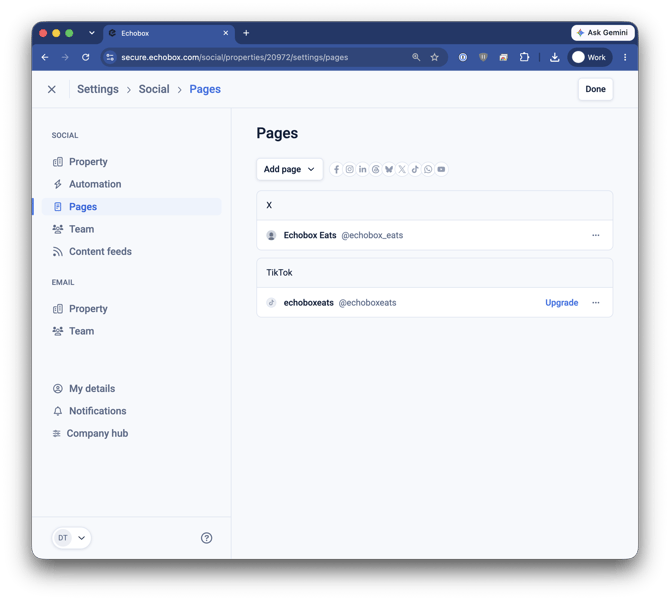Reload the browser page

pos(85,57)
